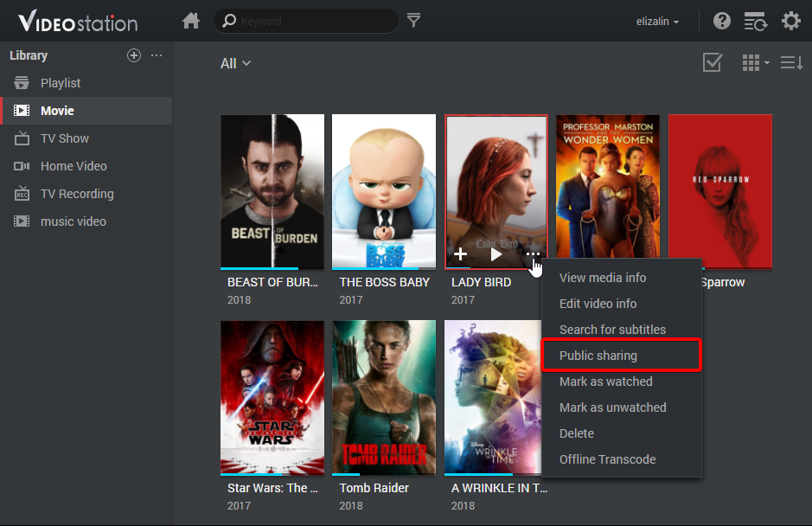Open The Boss Baby poster

[384, 191]
